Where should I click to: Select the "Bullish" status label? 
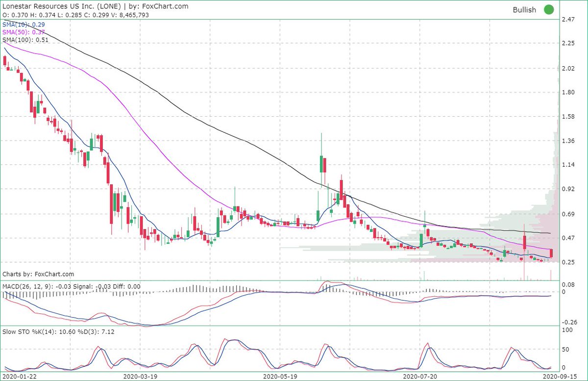click(x=524, y=10)
